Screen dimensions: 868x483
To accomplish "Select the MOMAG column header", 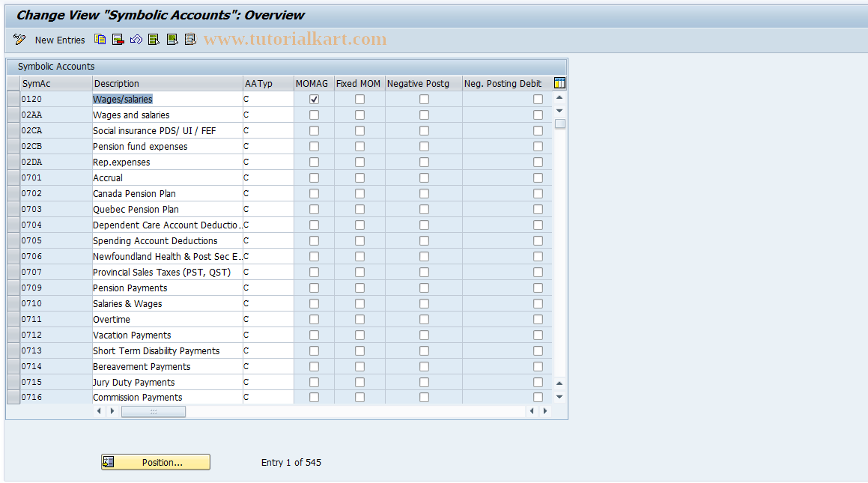I will pos(314,84).
